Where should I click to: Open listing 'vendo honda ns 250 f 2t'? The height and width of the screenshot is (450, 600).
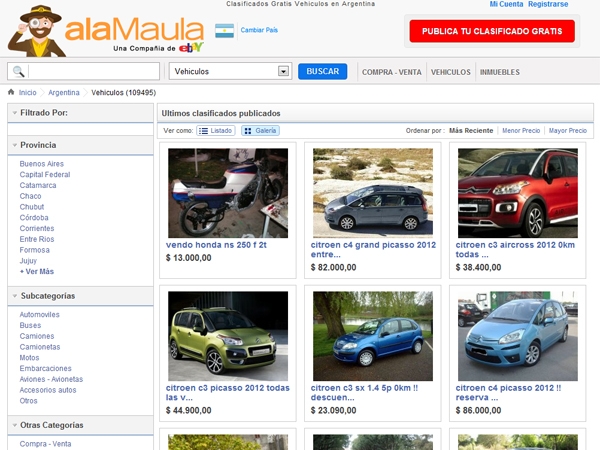click(x=216, y=245)
